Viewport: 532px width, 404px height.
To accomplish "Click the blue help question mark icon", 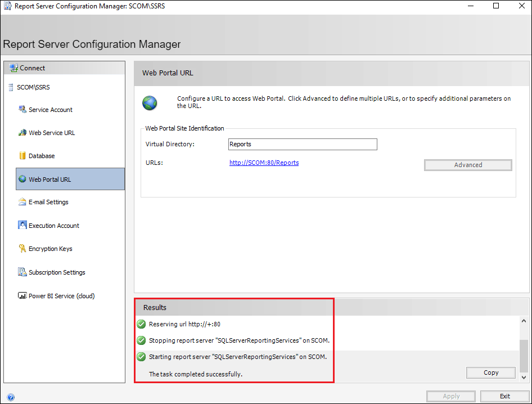I will pyautogui.click(x=11, y=397).
